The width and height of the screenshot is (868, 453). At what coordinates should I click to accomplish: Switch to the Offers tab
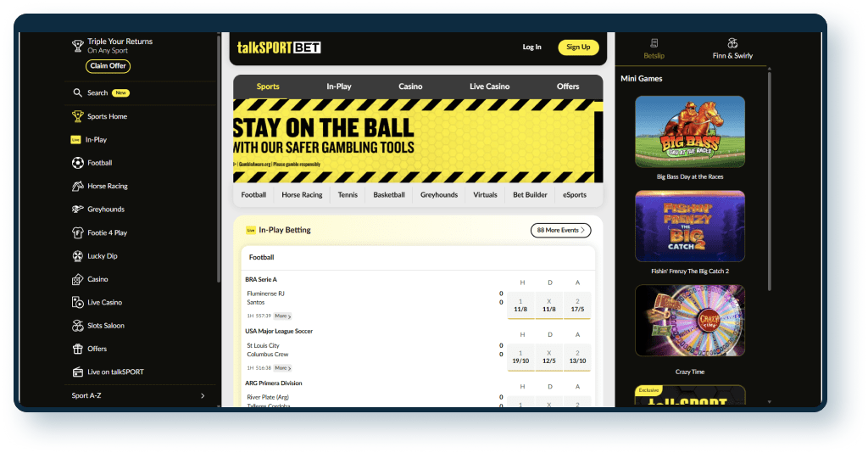[568, 87]
